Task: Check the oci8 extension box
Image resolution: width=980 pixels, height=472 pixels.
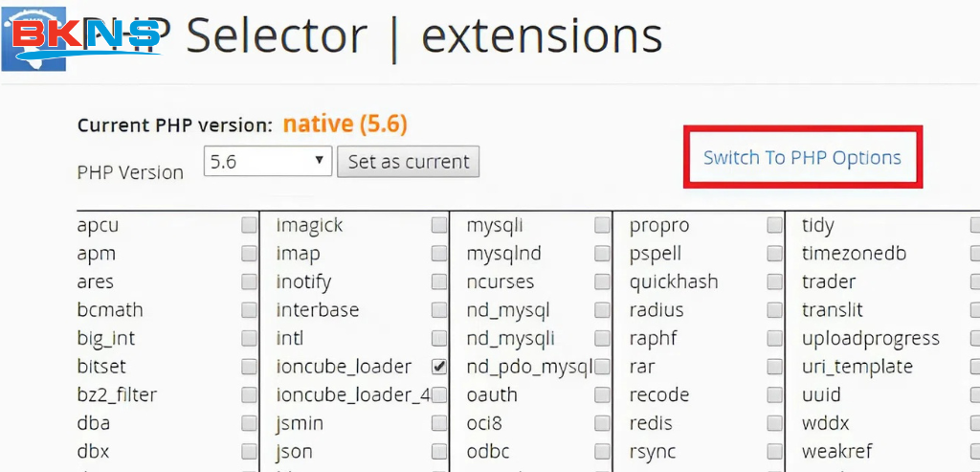Action: (x=603, y=423)
